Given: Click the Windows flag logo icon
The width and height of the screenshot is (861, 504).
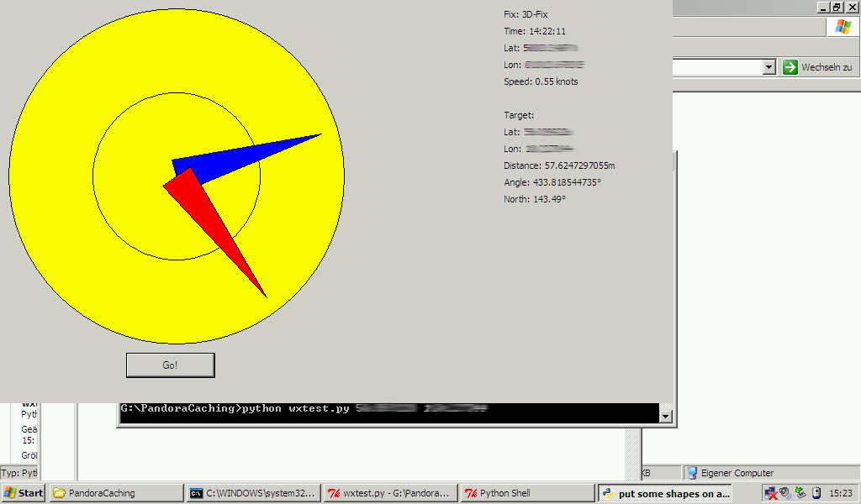Looking at the screenshot, I should coord(843,27).
